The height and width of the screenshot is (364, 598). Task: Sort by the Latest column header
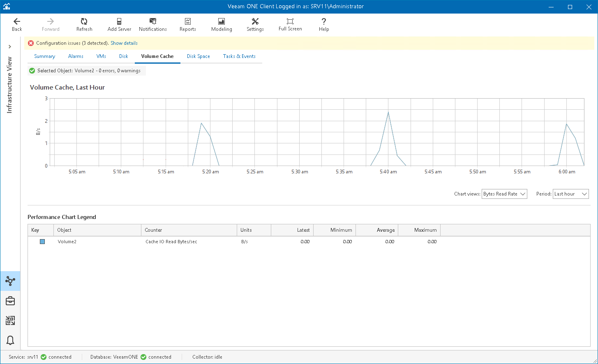pyautogui.click(x=292, y=230)
